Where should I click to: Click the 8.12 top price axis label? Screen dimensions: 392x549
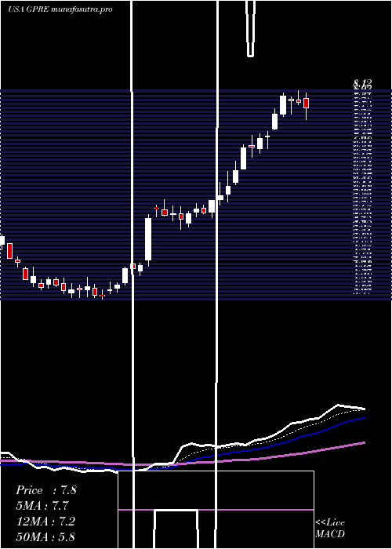(x=362, y=83)
